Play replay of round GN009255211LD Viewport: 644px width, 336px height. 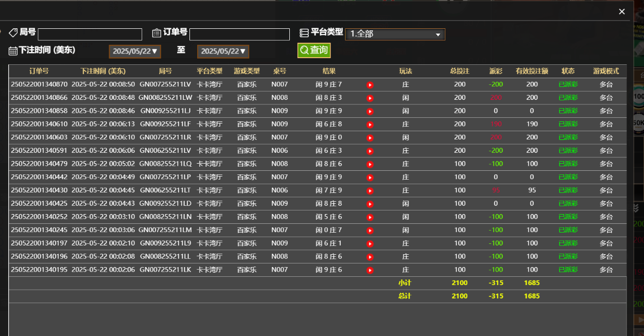click(x=370, y=203)
